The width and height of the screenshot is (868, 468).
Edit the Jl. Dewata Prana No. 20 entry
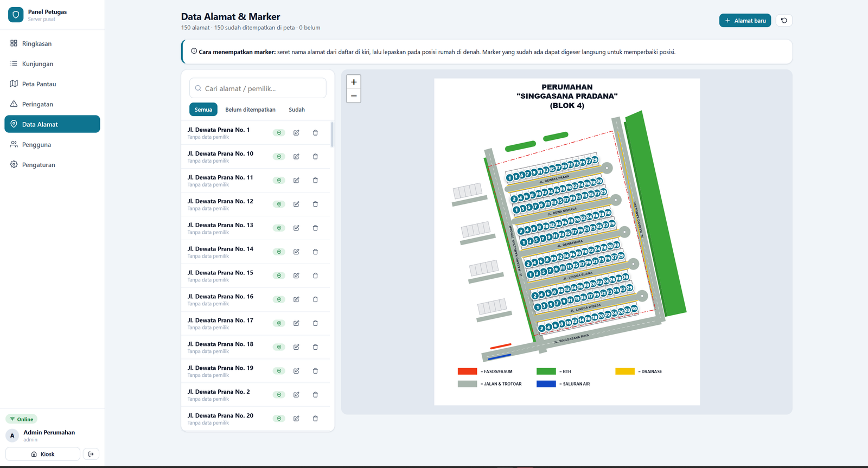click(x=296, y=419)
